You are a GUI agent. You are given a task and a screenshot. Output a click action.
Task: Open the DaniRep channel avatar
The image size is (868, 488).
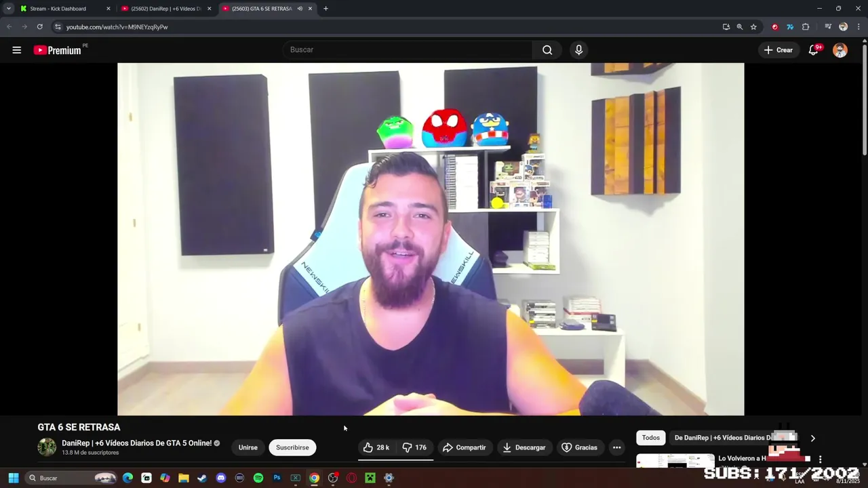point(47,447)
